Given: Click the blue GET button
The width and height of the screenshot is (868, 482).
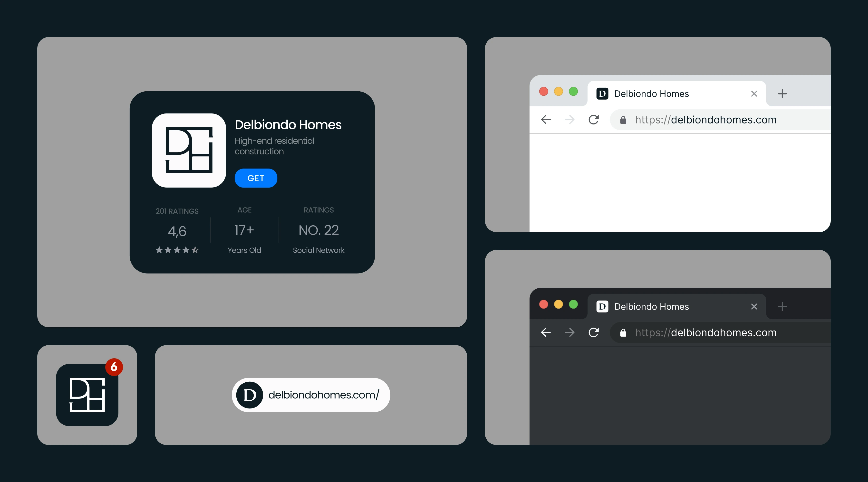Looking at the screenshot, I should (x=256, y=178).
